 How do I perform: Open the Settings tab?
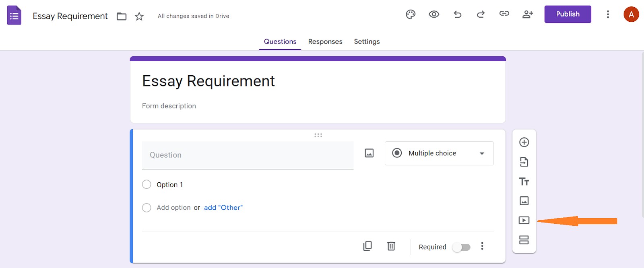pyautogui.click(x=367, y=41)
